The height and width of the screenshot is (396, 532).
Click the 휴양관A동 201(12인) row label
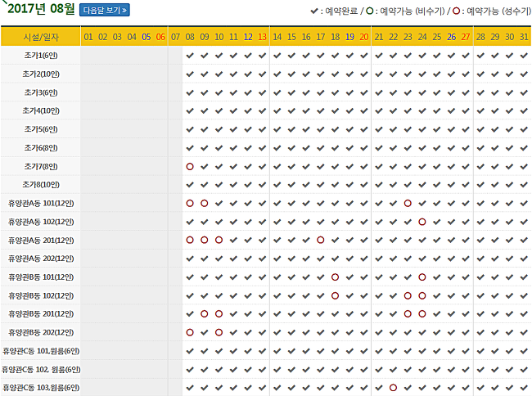41,240
